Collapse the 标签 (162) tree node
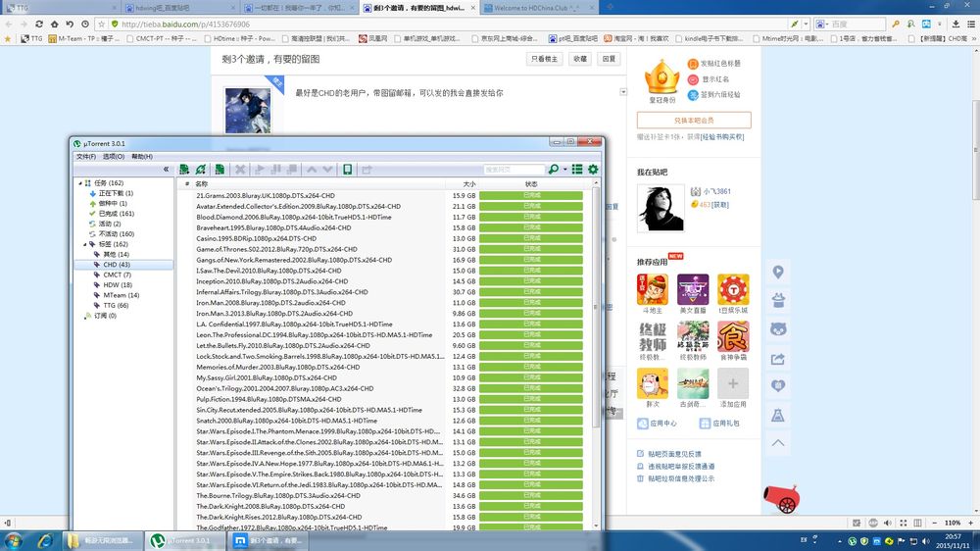 tap(85, 244)
